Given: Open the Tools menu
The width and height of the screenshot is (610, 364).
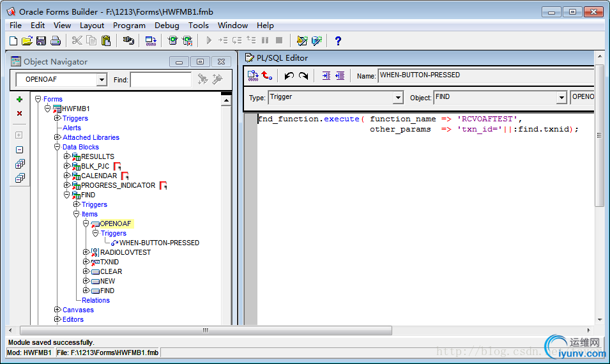Looking at the screenshot, I should click(x=199, y=26).
